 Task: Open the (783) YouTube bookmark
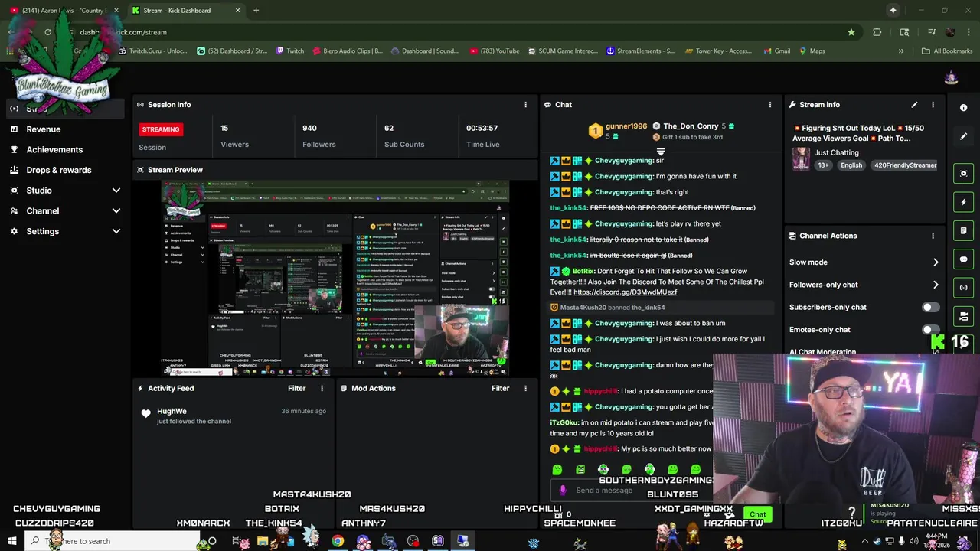click(x=495, y=51)
